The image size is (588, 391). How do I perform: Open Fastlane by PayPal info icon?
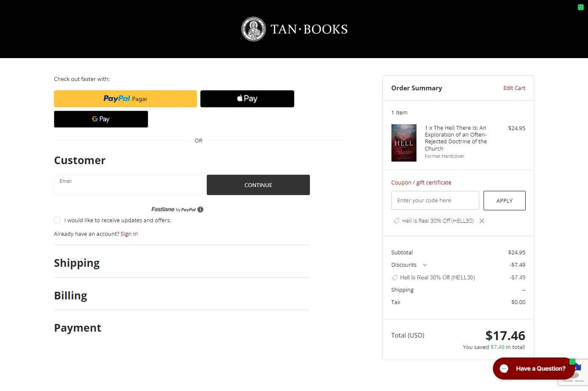point(200,209)
